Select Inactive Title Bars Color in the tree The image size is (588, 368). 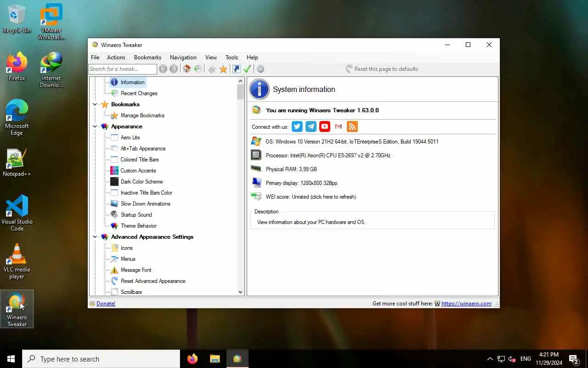[x=147, y=193]
